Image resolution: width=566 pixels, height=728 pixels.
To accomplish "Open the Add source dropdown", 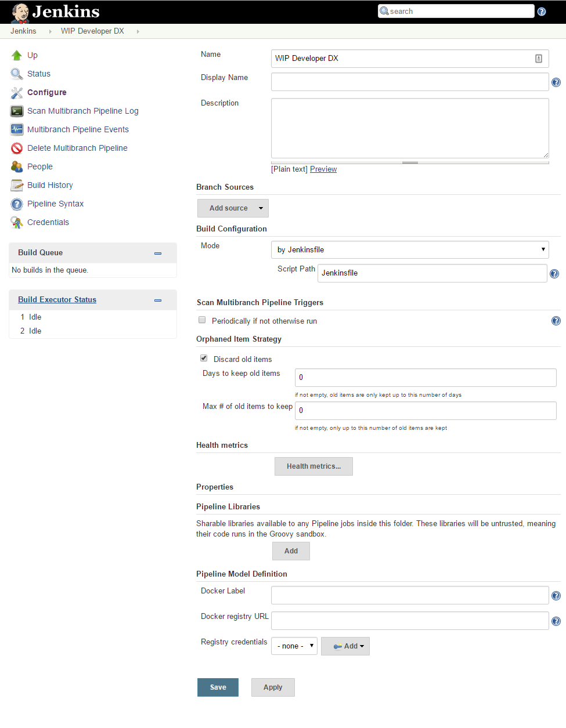I will click(x=233, y=208).
